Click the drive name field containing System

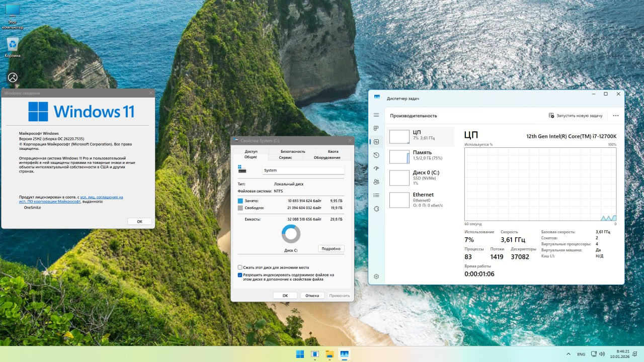pos(303,170)
